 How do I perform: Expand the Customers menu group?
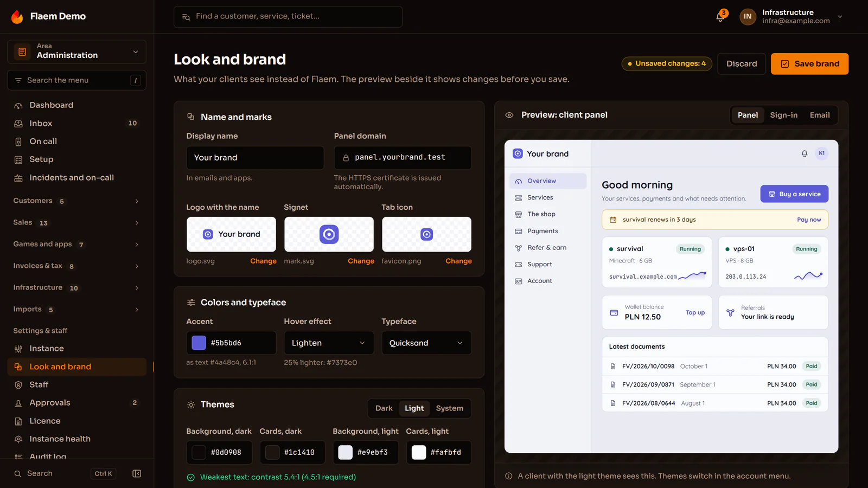tap(76, 201)
